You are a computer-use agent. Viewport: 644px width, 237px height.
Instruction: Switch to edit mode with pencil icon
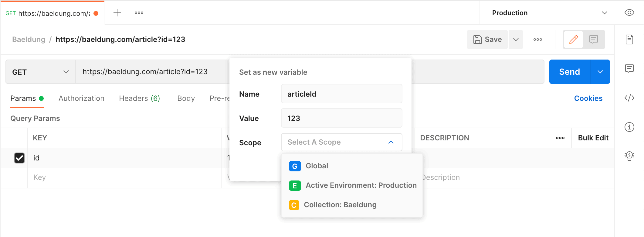pyautogui.click(x=573, y=39)
